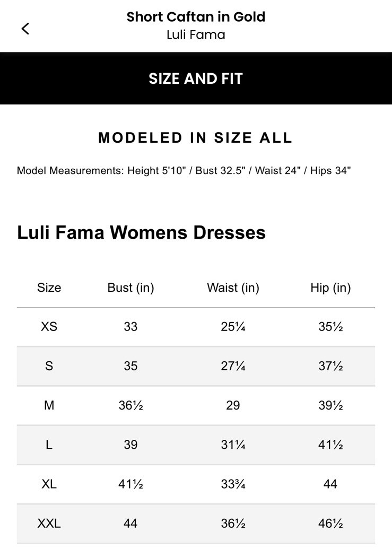The height and width of the screenshot is (548, 392).
Task: Click the Size column header
Action: 49,288
